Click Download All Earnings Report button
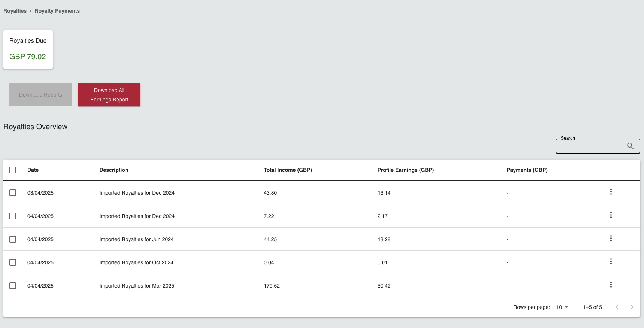The image size is (644, 328). pos(109,95)
